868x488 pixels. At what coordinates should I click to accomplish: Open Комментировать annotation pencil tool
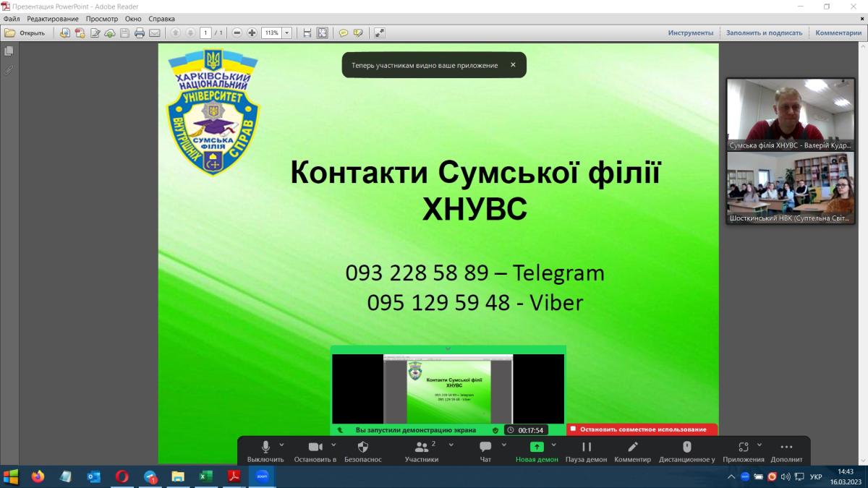tap(633, 451)
